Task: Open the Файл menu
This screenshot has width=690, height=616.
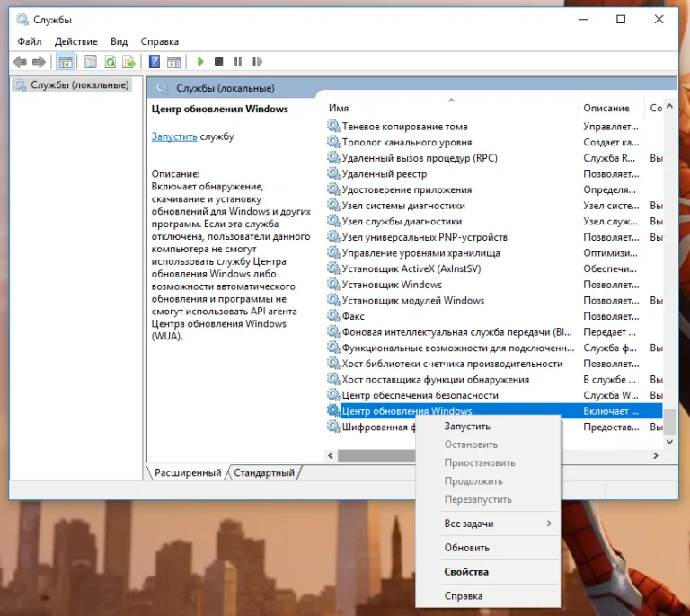Action: click(30, 41)
